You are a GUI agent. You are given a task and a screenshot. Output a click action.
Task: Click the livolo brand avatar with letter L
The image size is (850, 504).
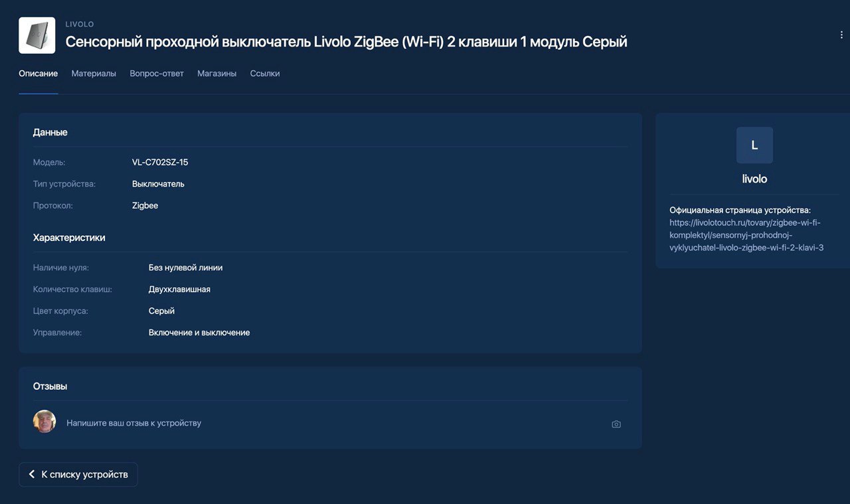(x=754, y=145)
